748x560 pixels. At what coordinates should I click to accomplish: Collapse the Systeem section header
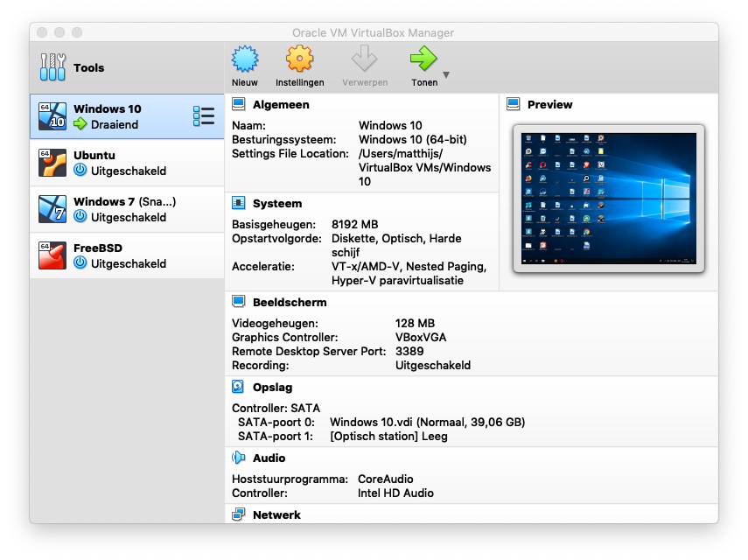[x=276, y=203]
